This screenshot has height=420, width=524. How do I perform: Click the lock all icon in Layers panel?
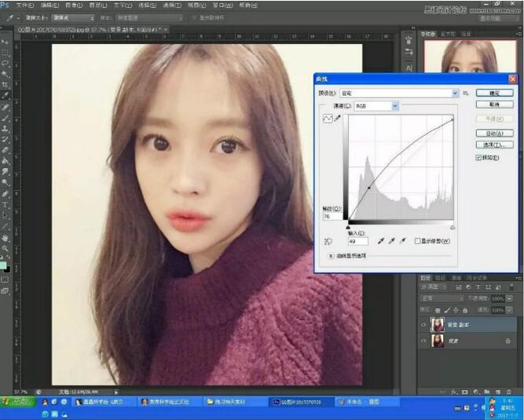point(465,310)
